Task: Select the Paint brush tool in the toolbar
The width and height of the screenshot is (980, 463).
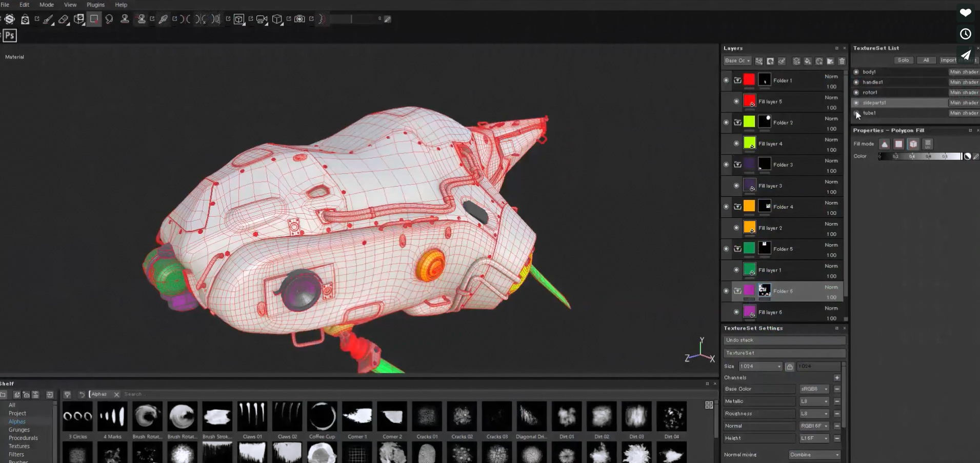Action: coord(48,19)
